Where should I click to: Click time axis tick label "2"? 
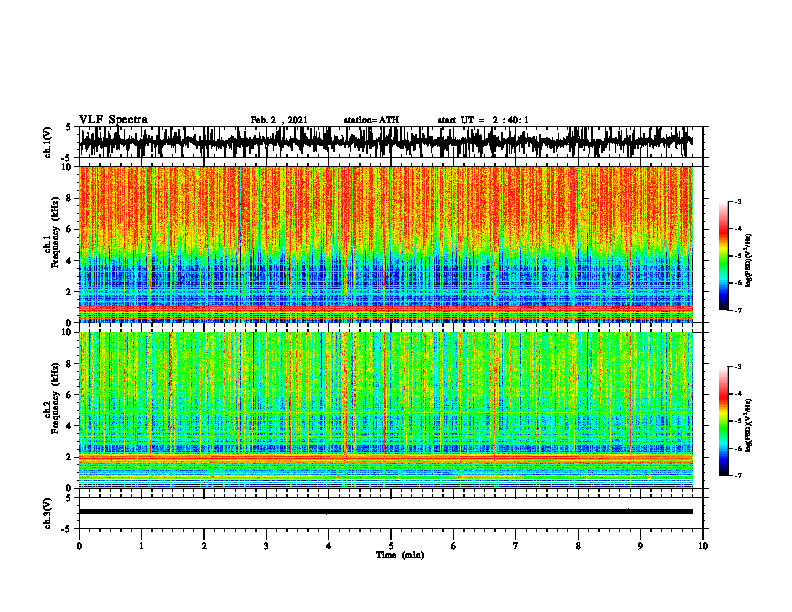(x=204, y=546)
